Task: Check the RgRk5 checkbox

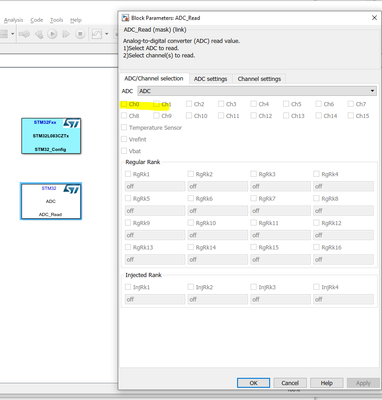Action: [128, 198]
